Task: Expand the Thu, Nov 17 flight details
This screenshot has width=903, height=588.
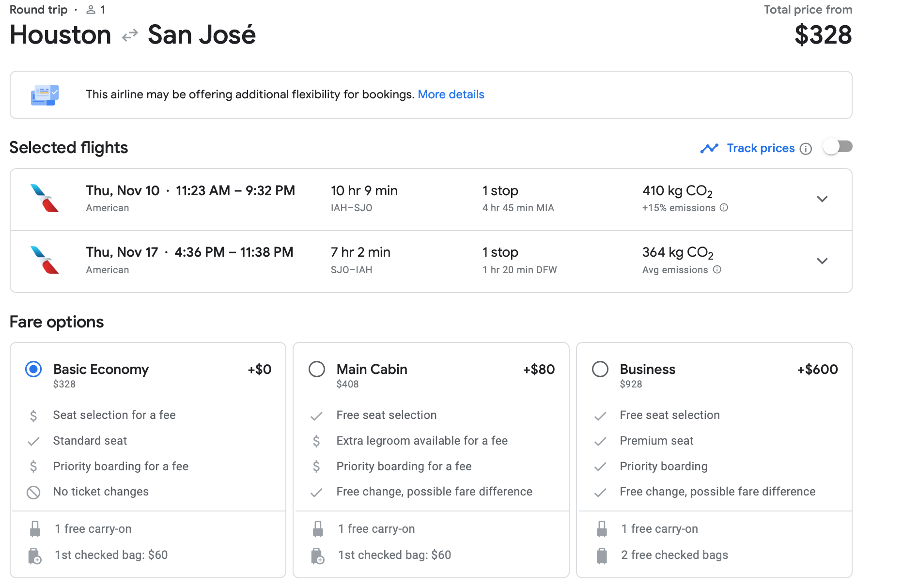Action: [822, 261]
